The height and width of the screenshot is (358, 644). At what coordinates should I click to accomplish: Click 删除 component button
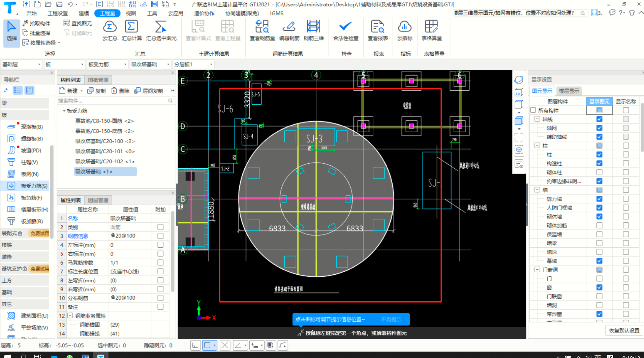[121, 91]
